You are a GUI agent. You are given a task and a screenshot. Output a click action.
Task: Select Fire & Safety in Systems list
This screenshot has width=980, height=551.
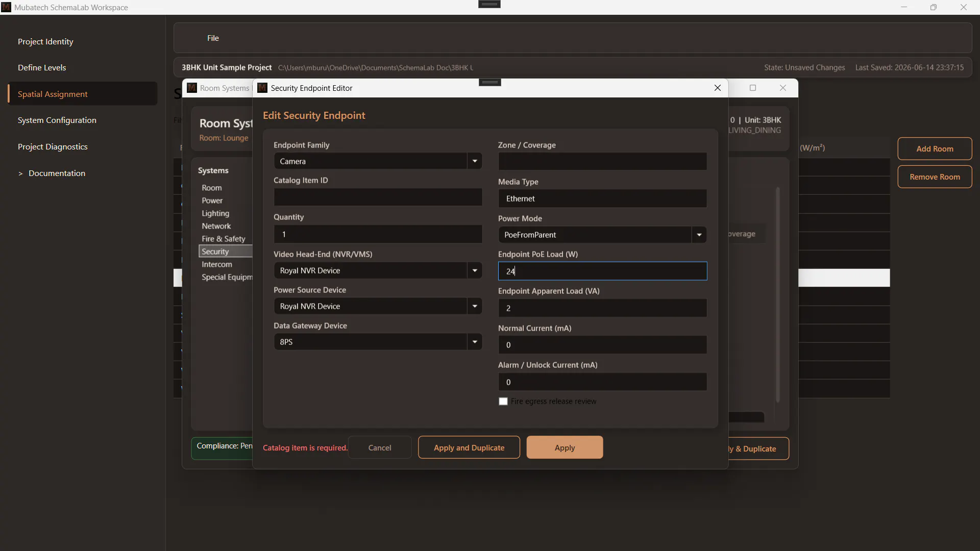click(224, 239)
